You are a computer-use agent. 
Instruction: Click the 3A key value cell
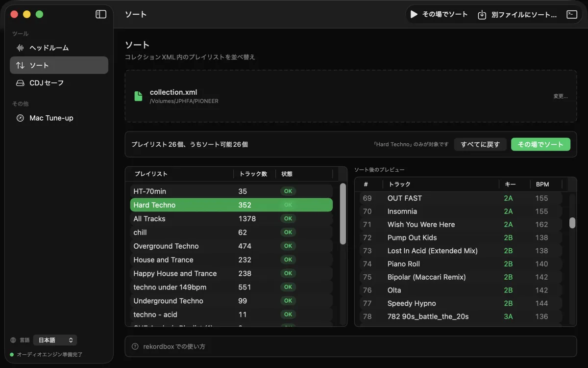click(x=508, y=316)
